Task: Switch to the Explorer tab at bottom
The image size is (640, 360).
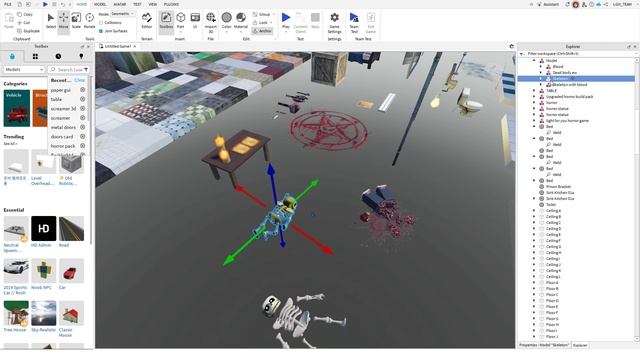Action: pyautogui.click(x=580, y=345)
